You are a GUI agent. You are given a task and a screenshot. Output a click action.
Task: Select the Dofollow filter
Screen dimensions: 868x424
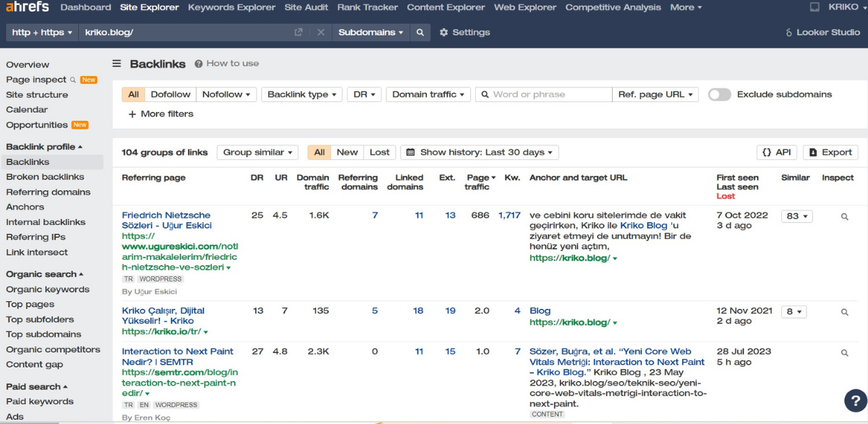click(x=171, y=94)
